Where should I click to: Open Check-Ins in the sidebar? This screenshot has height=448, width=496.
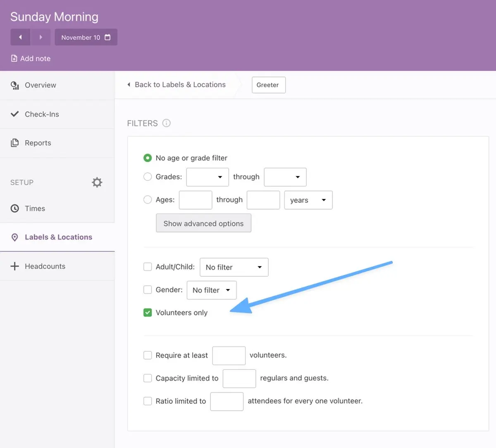57,114
